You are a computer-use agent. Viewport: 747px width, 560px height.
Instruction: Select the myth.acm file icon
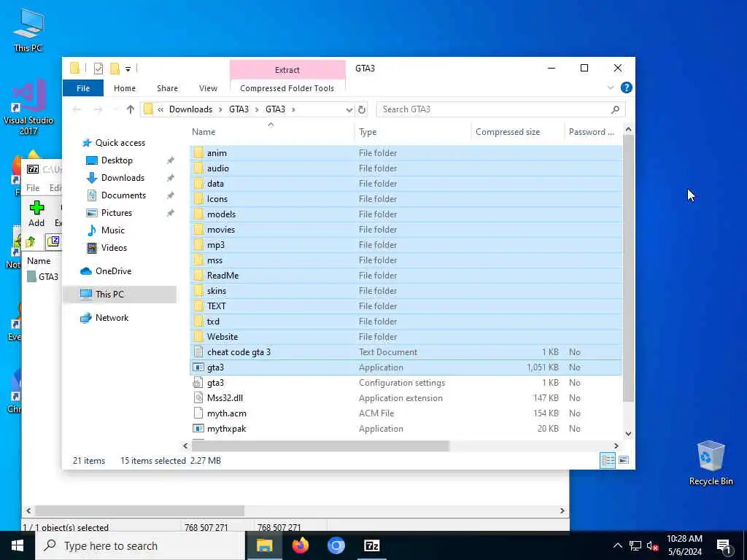coord(198,413)
